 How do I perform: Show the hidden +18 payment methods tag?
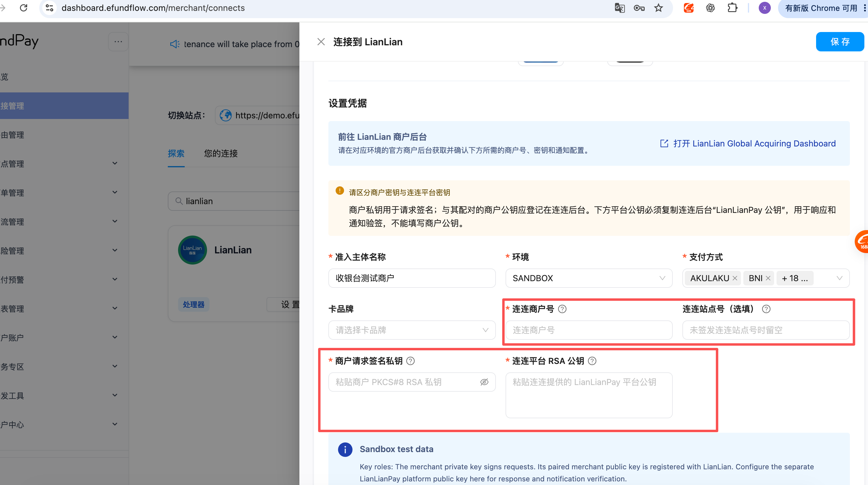pos(795,278)
